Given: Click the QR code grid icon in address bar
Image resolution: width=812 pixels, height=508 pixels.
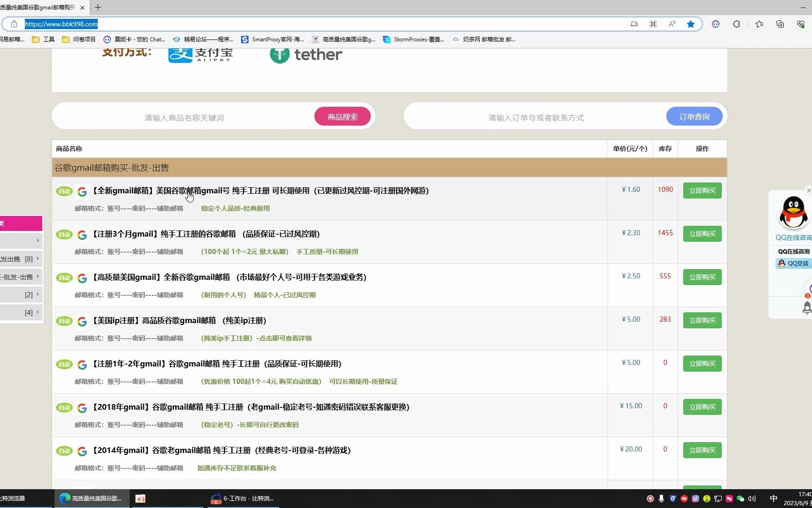Looking at the screenshot, I should tap(653, 24).
